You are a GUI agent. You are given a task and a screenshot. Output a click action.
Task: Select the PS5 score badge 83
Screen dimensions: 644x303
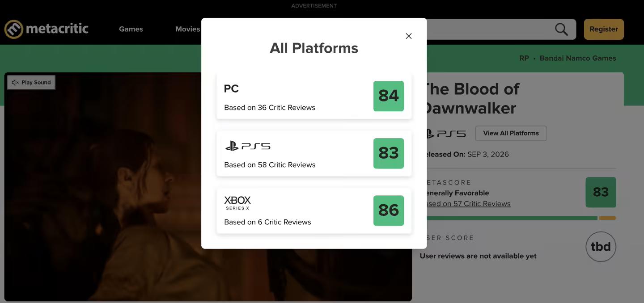(x=389, y=153)
